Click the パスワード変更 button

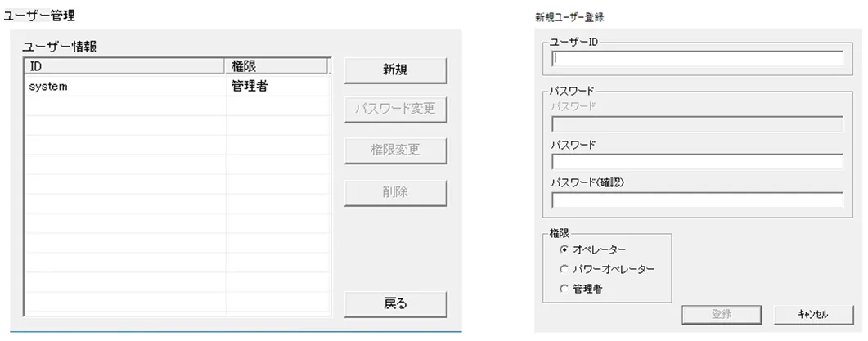pos(395,109)
